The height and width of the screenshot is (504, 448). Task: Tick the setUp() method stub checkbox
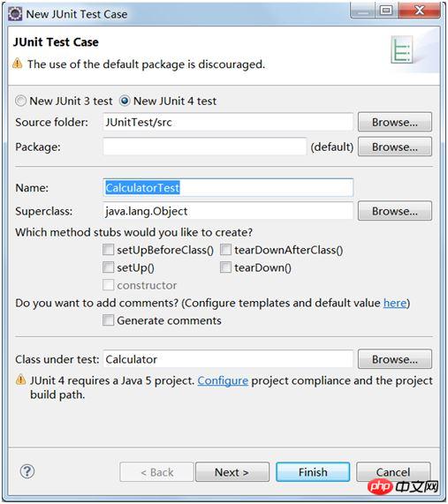pyautogui.click(x=108, y=267)
